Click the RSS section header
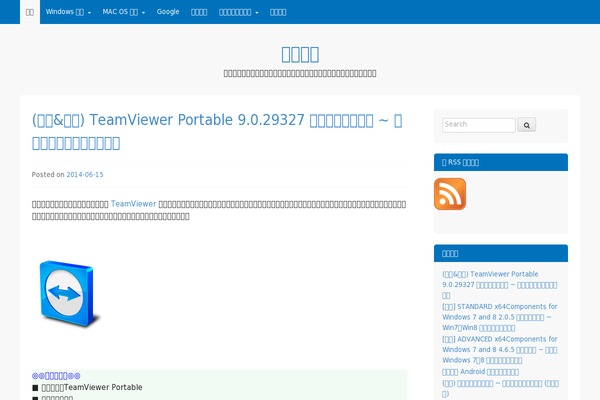 501,162
